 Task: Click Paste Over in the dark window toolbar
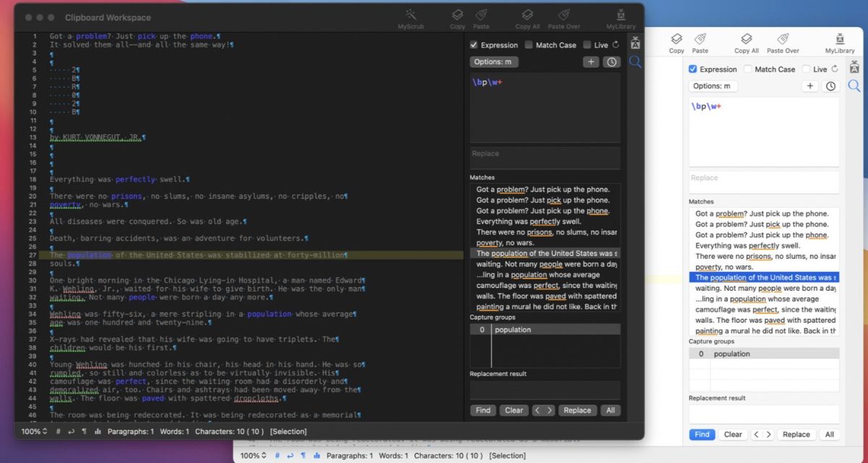click(x=563, y=15)
